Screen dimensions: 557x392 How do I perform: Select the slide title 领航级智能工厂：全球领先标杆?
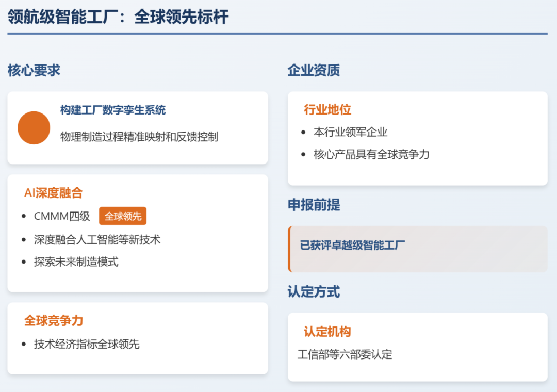coord(118,17)
